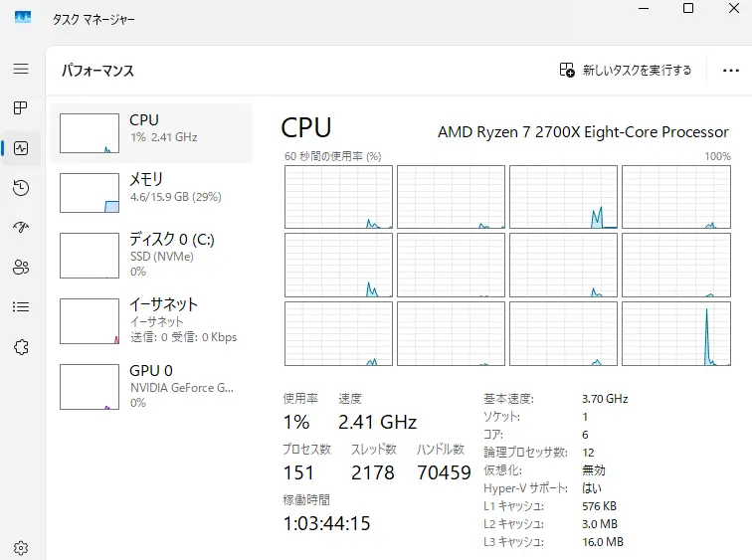Open the three-dot more options menu
Viewport: 752px width, 560px height.
click(x=731, y=71)
